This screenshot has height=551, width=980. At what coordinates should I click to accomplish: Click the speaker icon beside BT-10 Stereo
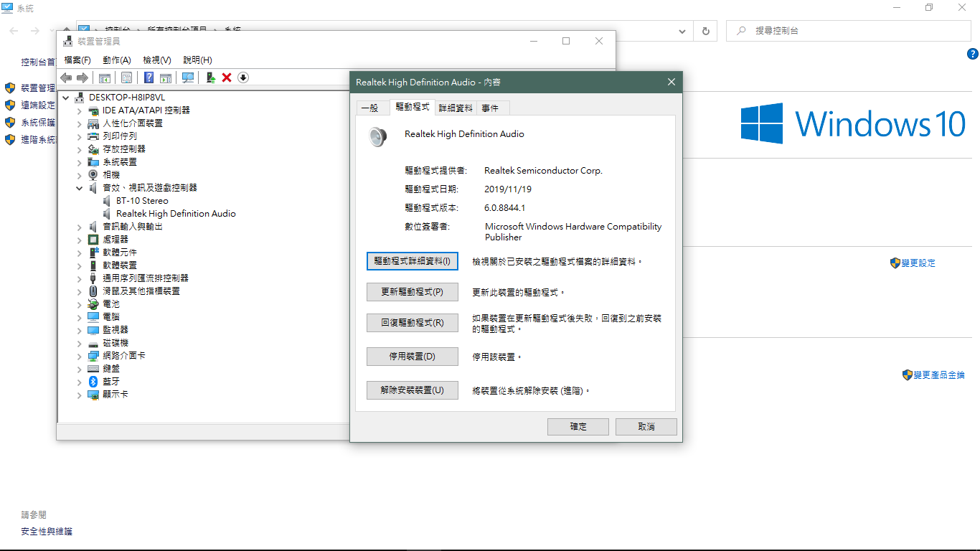107,201
